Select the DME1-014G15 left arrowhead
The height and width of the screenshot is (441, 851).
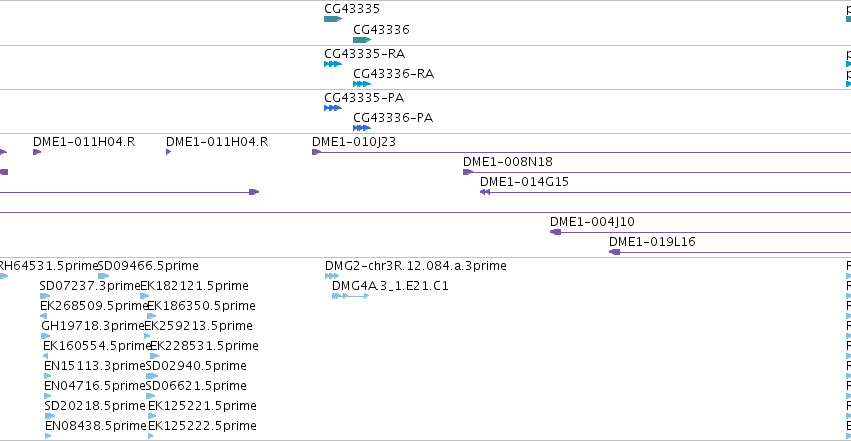485,192
